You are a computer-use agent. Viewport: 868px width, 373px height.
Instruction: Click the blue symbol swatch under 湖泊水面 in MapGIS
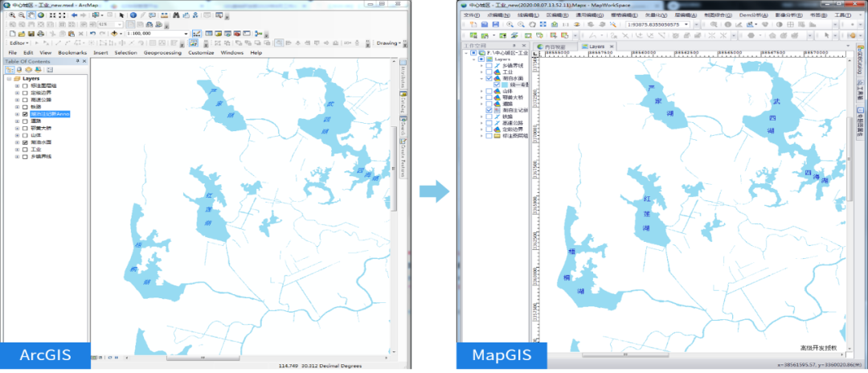(x=505, y=84)
